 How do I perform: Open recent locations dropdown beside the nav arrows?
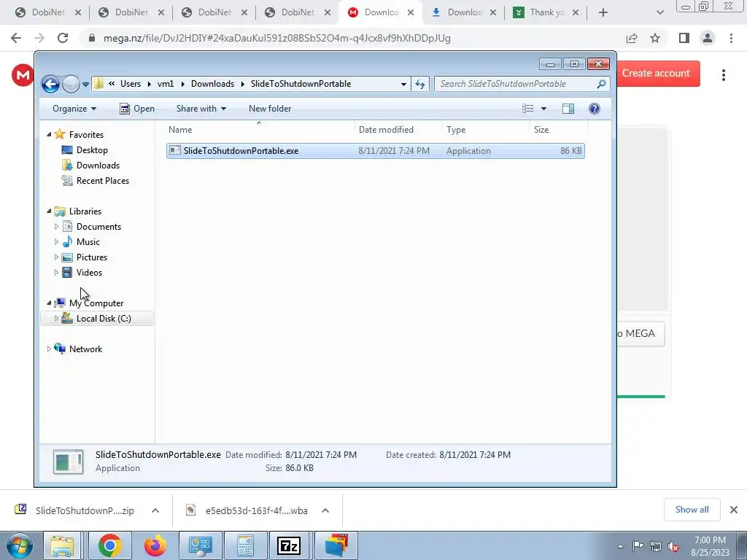(x=85, y=85)
